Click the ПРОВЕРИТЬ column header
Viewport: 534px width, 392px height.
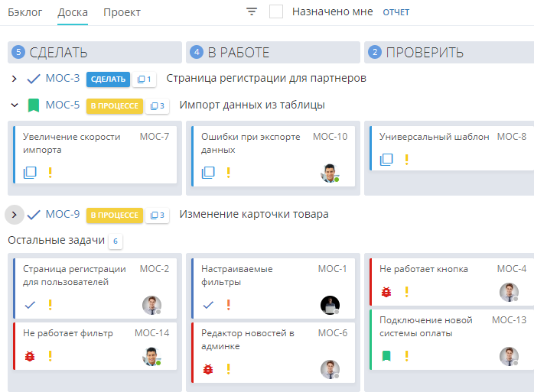point(449,53)
